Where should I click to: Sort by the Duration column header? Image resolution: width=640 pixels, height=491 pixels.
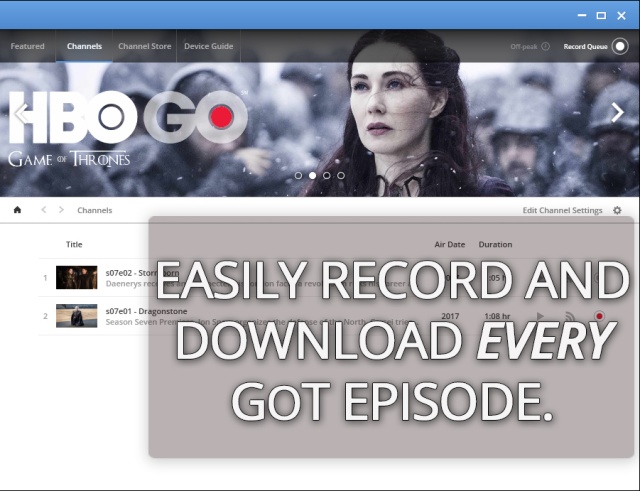click(495, 244)
